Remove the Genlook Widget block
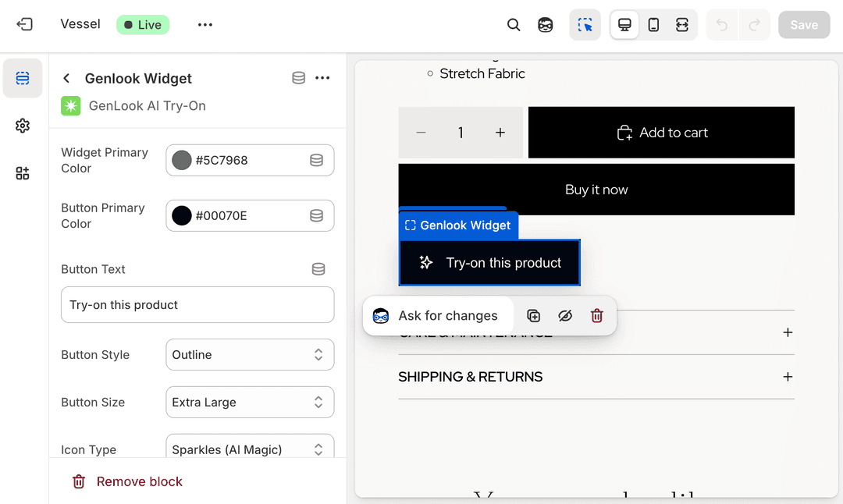Viewport: 843px width, 504px height. (x=127, y=481)
